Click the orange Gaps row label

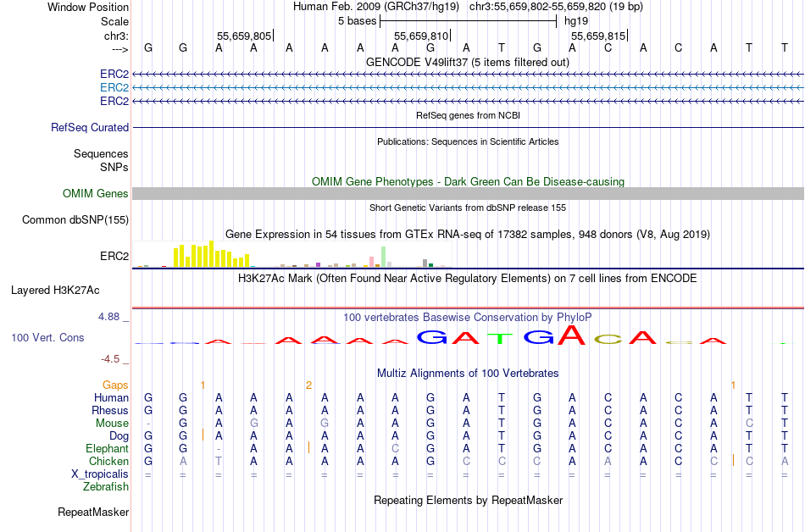coord(115,385)
